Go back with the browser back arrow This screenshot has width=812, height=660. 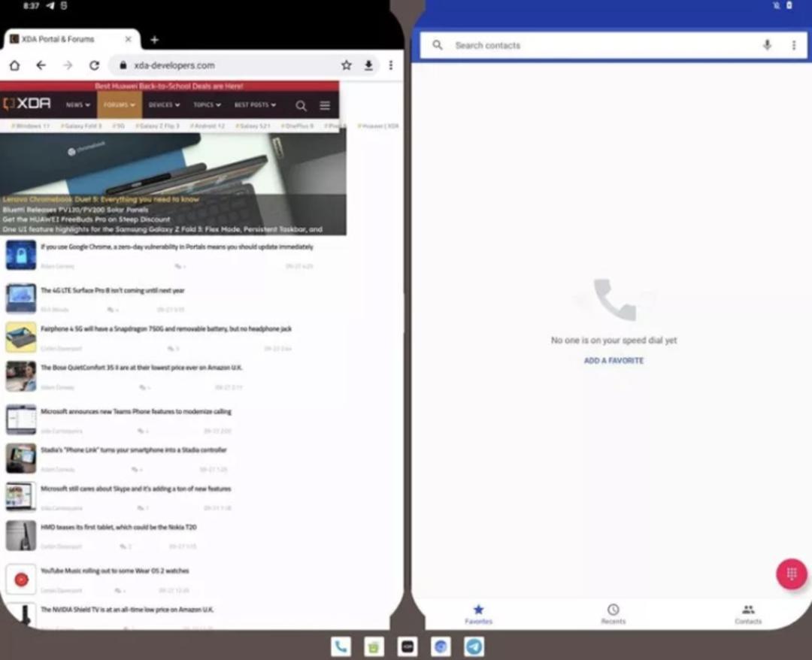[x=41, y=65]
